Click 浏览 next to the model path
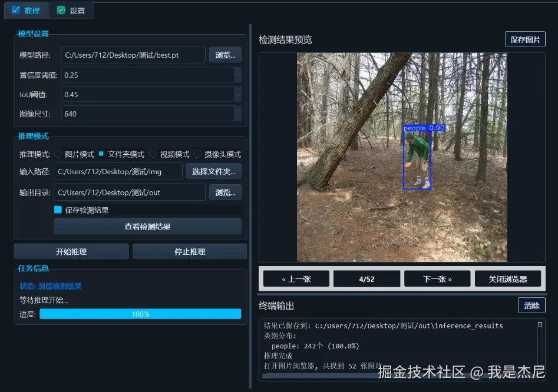This screenshot has width=558, height=392. pos(224,54)
